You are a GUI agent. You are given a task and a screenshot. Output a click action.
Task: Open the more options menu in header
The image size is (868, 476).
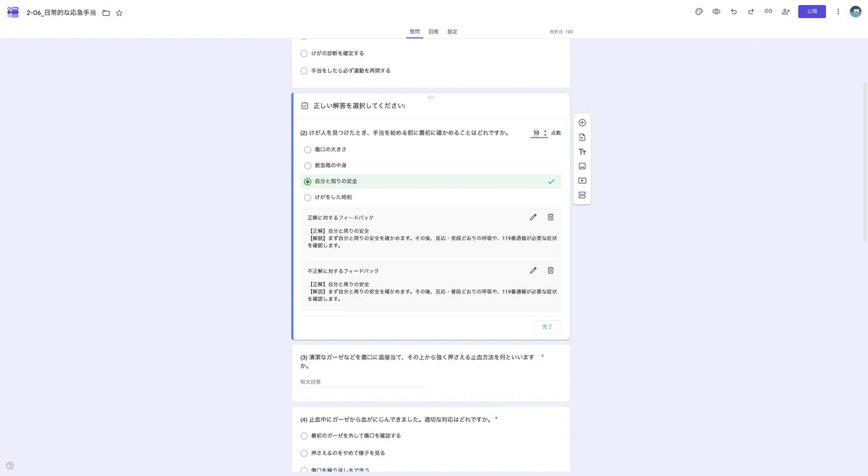coord(838,12)
